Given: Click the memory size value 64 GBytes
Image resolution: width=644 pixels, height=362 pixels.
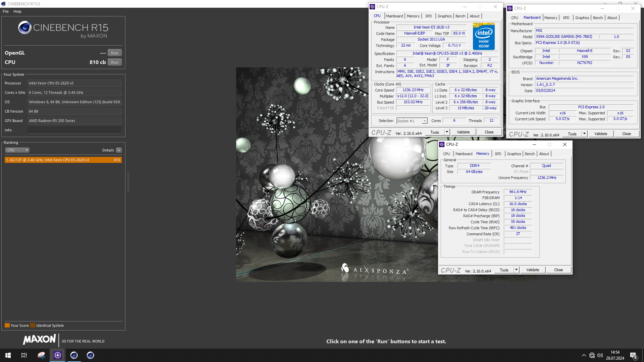Looking at the screenshot, I should (x=474, y=172).
